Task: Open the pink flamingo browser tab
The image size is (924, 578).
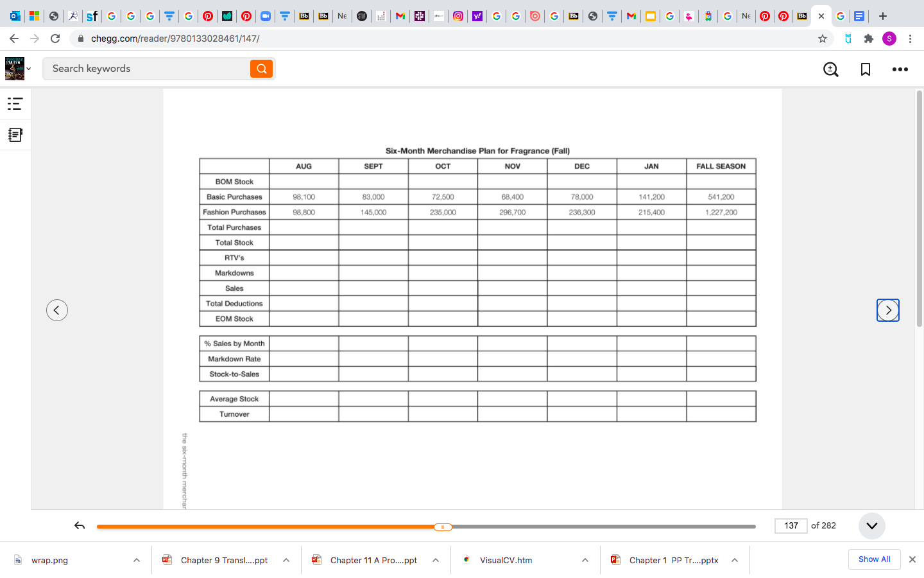Action: 689,16
